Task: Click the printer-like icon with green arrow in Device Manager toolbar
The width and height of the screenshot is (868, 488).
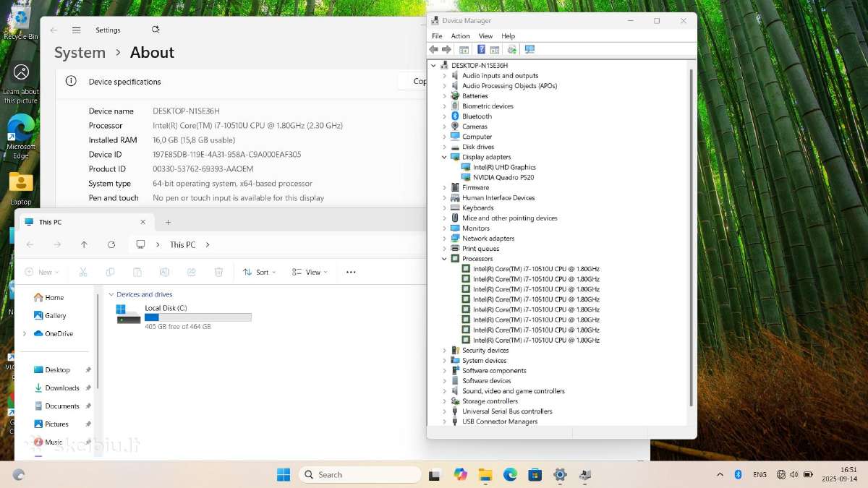Action: point(512,50)
